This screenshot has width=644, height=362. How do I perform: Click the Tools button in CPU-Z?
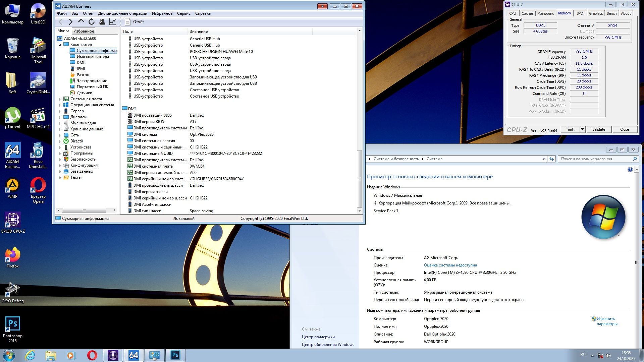(x=570, y=129)
